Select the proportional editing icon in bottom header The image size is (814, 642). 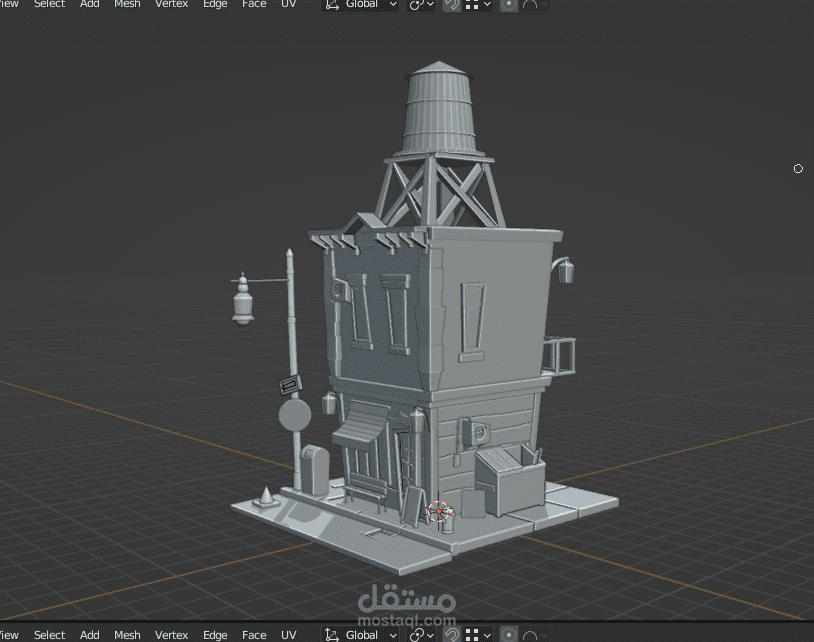click(509, 634)
